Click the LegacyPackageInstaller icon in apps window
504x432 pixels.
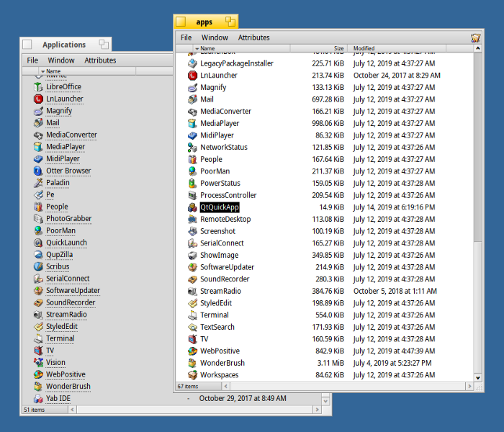pyautogui.click(x=192, y=63)
